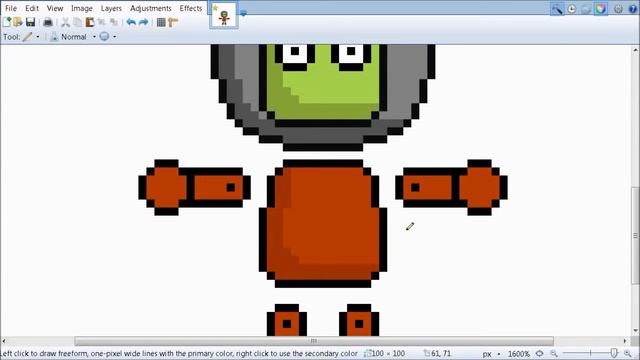The image size is (640, 360).
Task: Toggle the pixel grid
Action: point(161,22)
